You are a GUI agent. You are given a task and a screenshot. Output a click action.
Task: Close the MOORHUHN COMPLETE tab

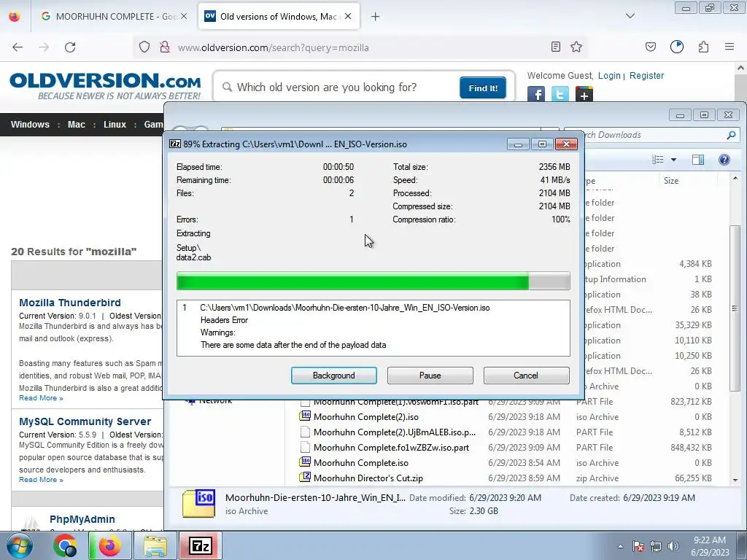(x=184, y=16)
